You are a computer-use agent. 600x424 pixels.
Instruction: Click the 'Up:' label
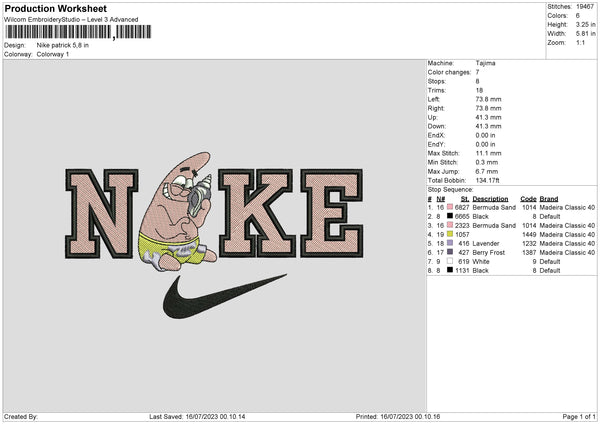click(x=433, y=117)
